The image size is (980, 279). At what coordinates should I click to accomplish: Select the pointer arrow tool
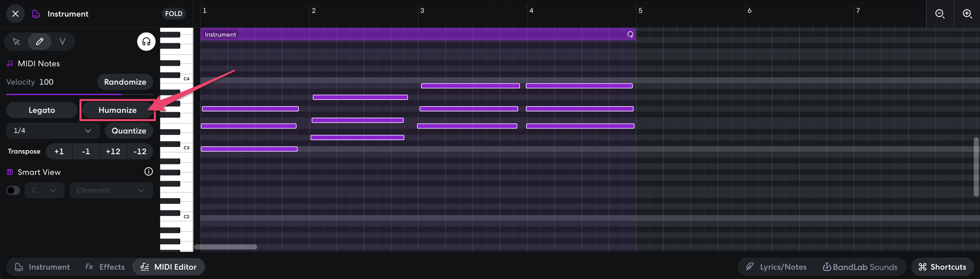(x=16, y=42)
